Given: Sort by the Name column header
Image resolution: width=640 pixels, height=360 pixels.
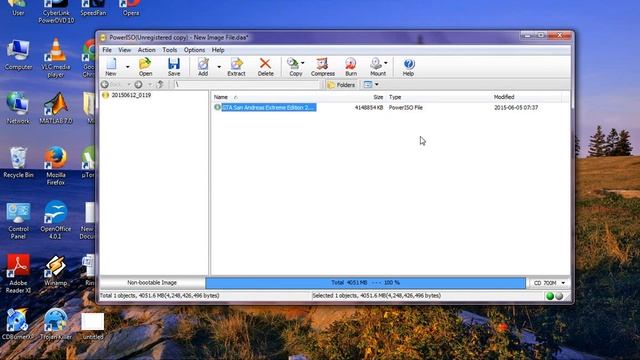Looking at the screenshot, I should 221,97.
